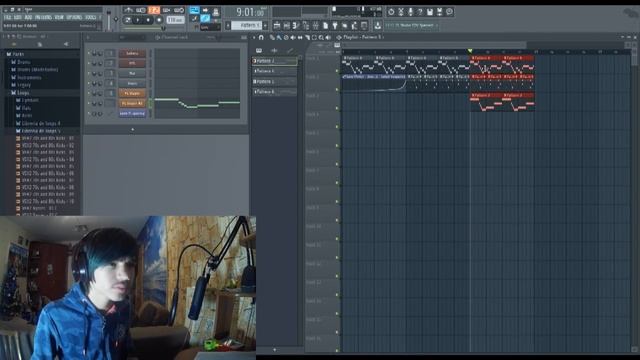This screenshot has height=360, width=640.
Task: Open the playlist options menu arrow
Action: pyautogui.click(x=254, y=38)
